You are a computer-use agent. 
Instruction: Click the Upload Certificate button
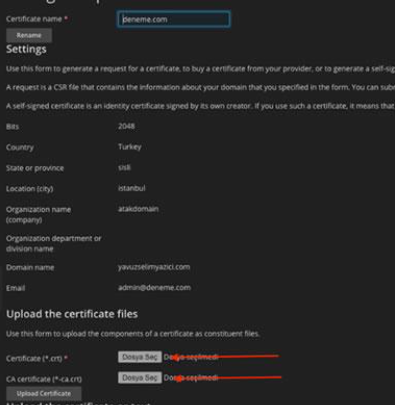pyautogui.click(x=44, y=394)
